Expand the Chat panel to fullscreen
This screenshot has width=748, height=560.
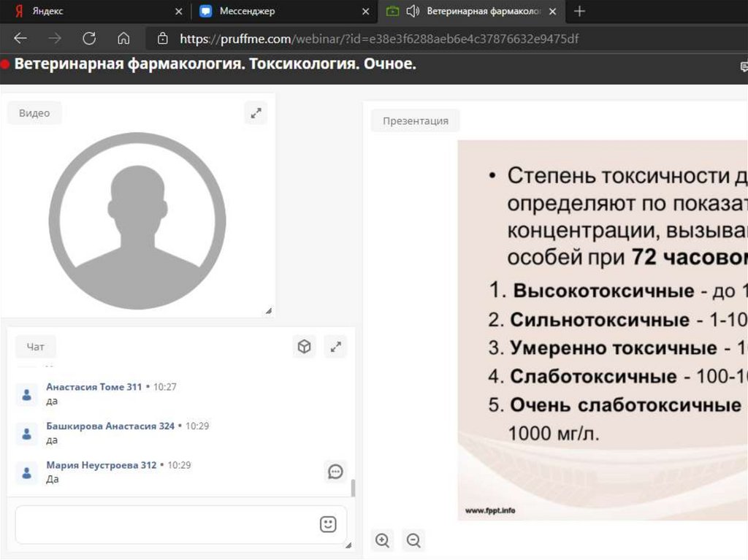335,348
